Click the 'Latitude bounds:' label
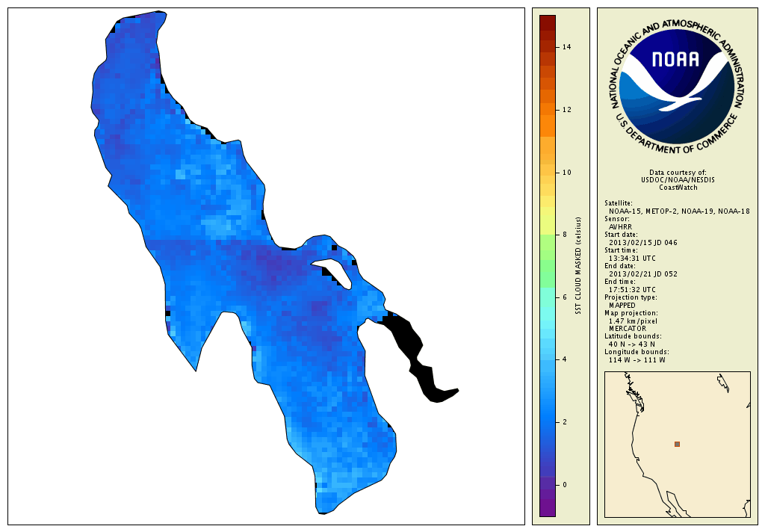 (633, 336)
